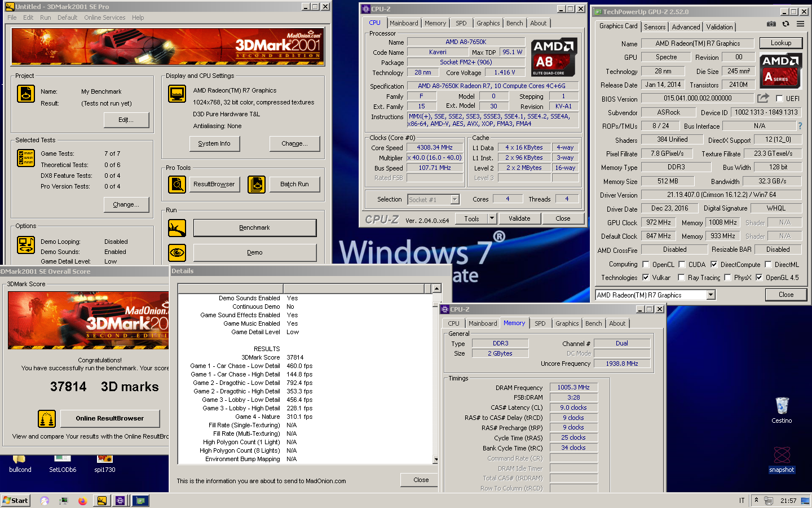Select the snapshot desktop icon

coord(782,460)
